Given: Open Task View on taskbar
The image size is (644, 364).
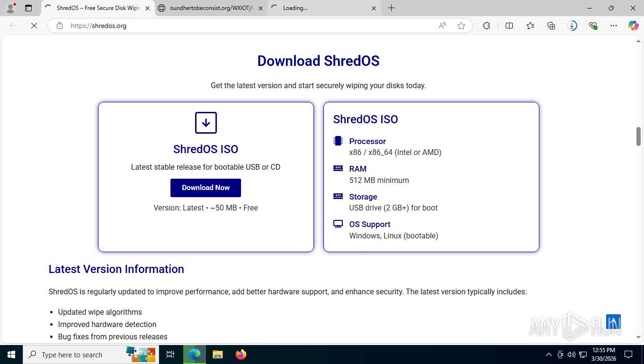Looking at the screenshot, I should pyautogui.click(x=170, y=355).
